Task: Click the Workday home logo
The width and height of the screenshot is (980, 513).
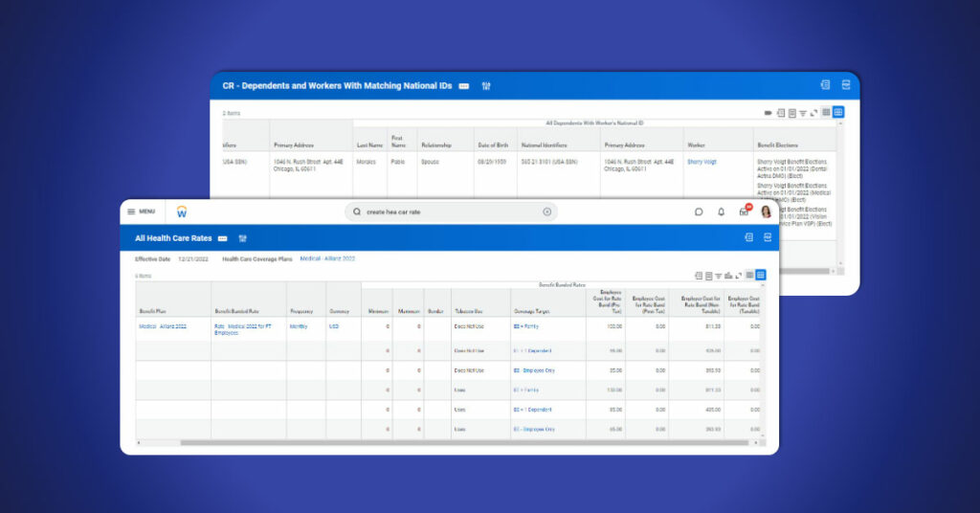Action: pos(181,212)
